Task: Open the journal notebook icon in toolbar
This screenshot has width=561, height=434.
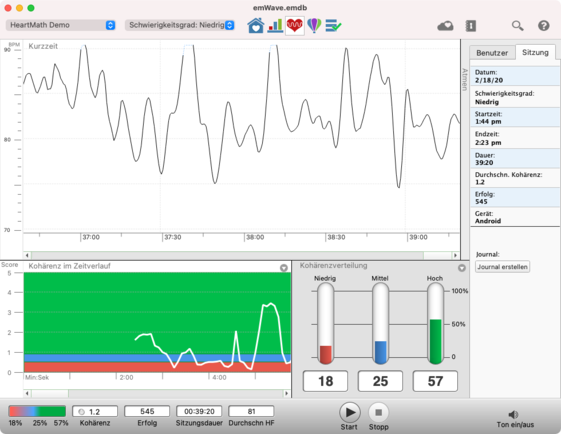Action: tap(470, 26)
